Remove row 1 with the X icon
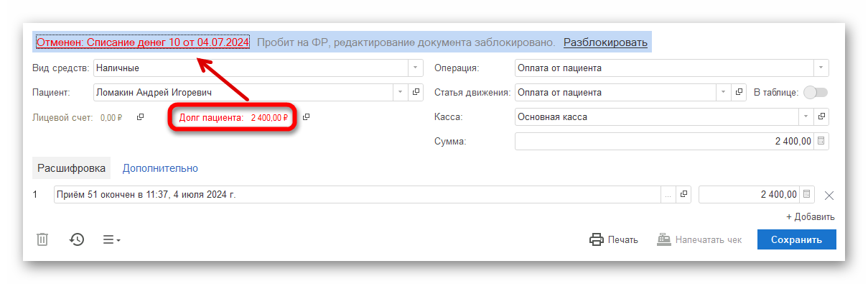868x284 pixels. tap(829, 195)
